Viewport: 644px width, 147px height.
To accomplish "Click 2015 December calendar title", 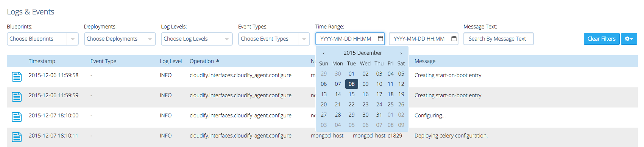I will pyautogui.click(x=363, y=53).
